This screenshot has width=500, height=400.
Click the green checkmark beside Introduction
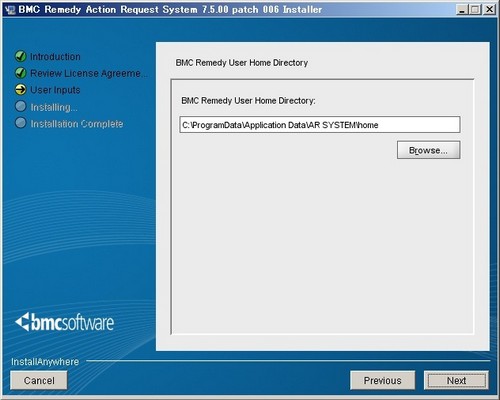(x=21, y=56)
